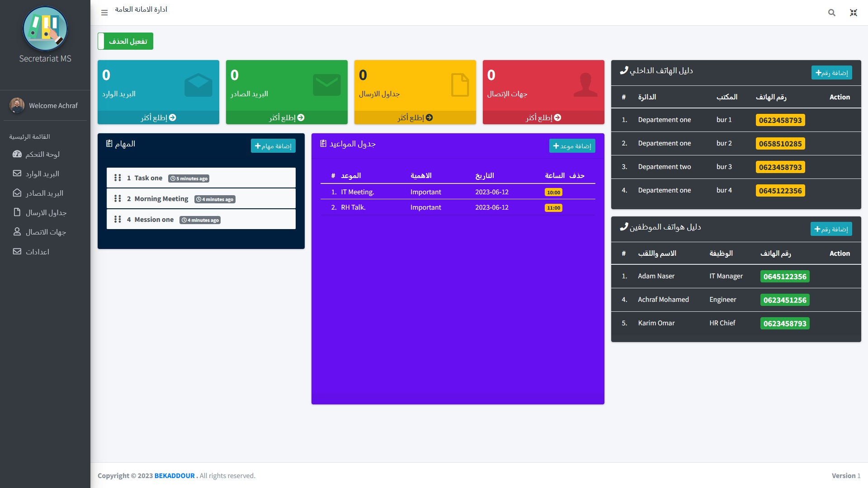Click إضافة رقم in the internal phone directory
The width and height of the screenshot is (868, 488).
[x=831, y=72]
